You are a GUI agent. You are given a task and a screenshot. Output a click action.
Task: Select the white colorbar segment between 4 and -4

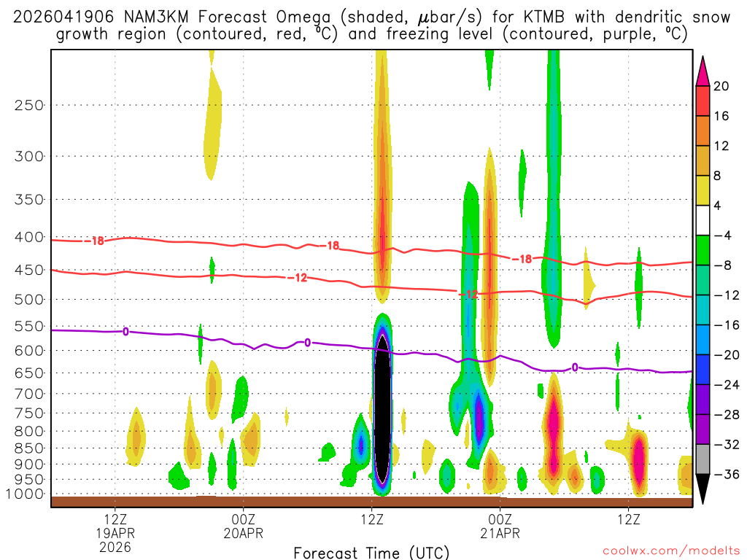pos(703,220)
